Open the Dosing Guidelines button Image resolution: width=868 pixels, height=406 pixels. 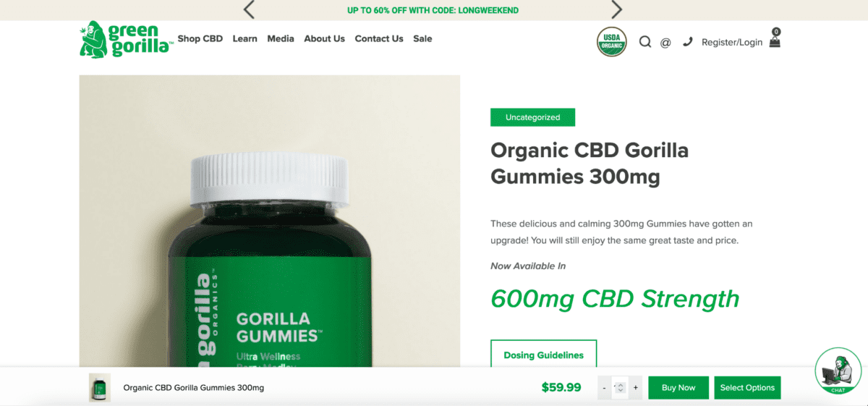(543, 355)
